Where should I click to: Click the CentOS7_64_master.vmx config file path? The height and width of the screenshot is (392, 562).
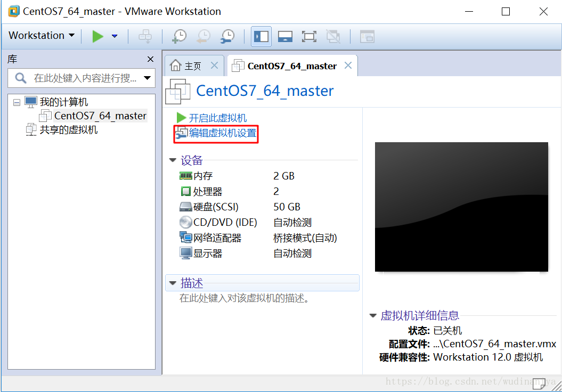point(495,344)
